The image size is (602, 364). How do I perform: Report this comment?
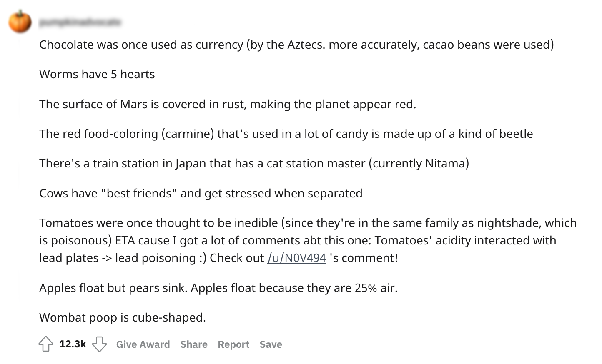(x=233, y=344)
